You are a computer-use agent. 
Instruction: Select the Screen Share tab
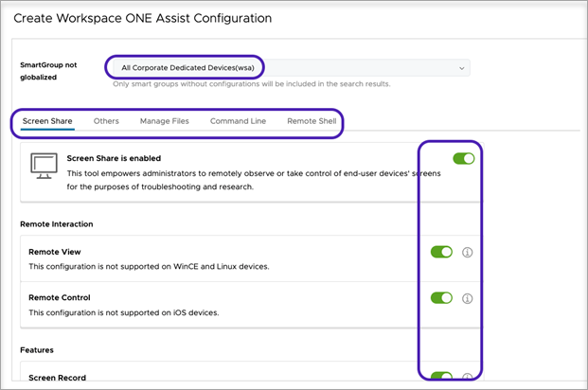[x=47, y=121]
